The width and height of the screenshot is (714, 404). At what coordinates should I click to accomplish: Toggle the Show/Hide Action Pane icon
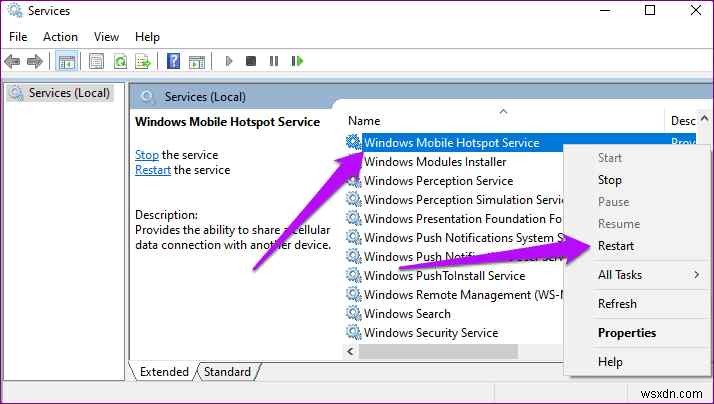tap(197, 61)
